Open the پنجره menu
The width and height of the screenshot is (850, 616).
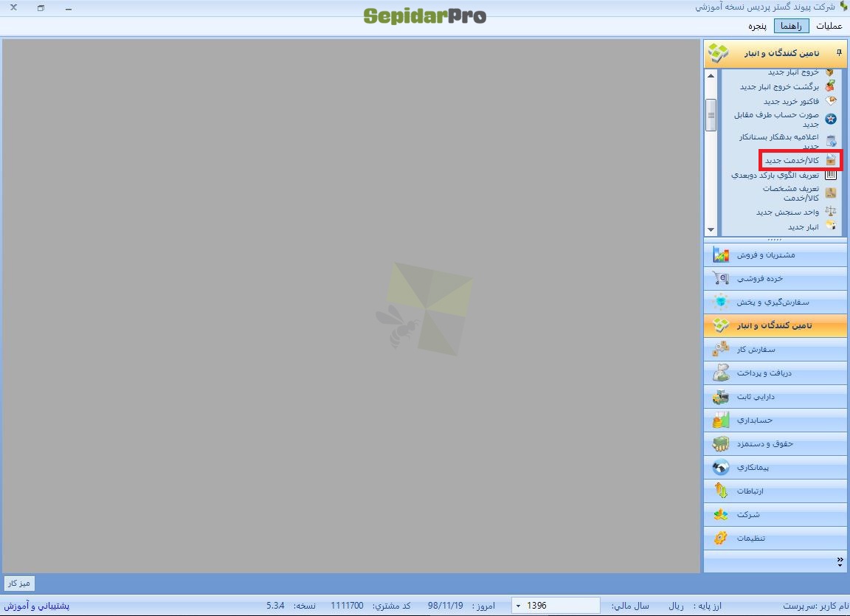point(757,26)
